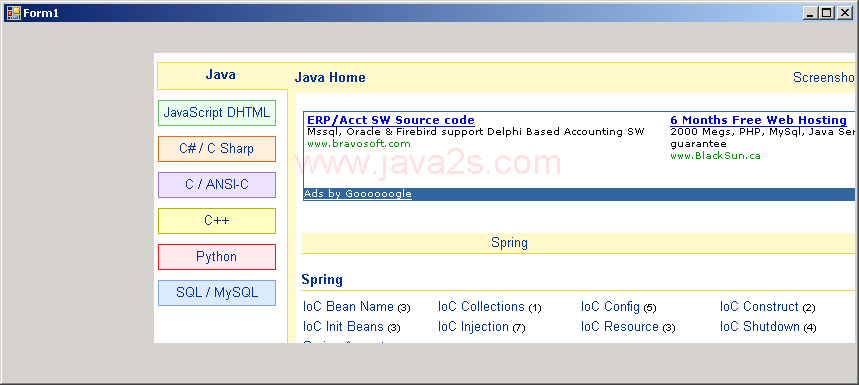The height and width of the screenshot is (385, 859).
Task: Open the 6 Months Free Web Hosting ad
Action: pos(758,120)
